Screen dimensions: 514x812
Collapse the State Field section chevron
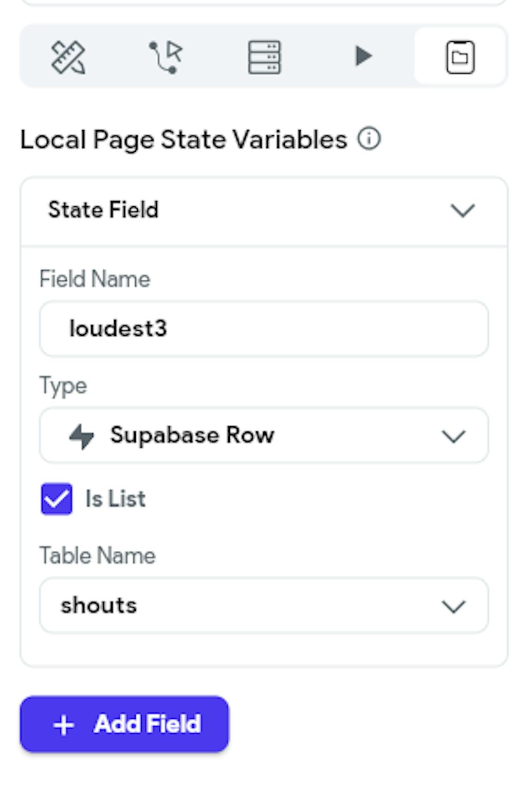[463, 210]
